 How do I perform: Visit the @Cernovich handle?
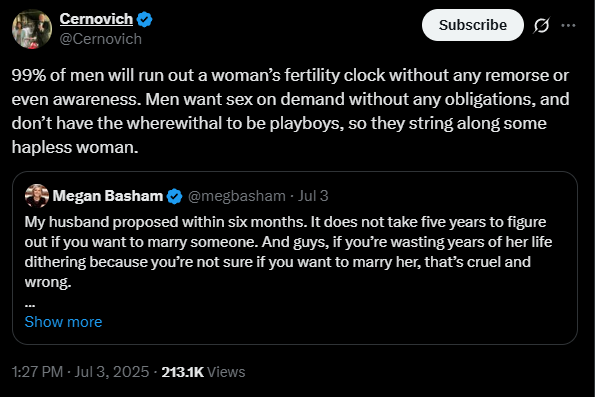pyautogui.click(x=101, y=39)
